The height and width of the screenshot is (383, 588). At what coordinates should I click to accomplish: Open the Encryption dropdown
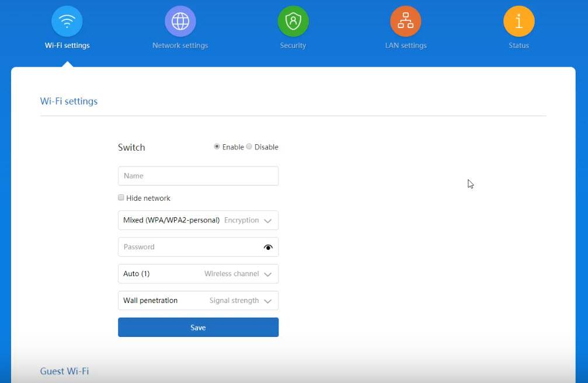(x=198, y=220)
